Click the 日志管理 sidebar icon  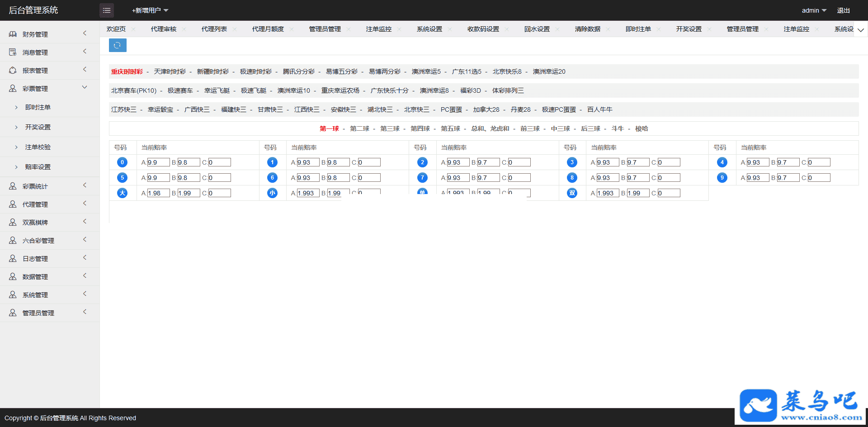tap(13, 258)
